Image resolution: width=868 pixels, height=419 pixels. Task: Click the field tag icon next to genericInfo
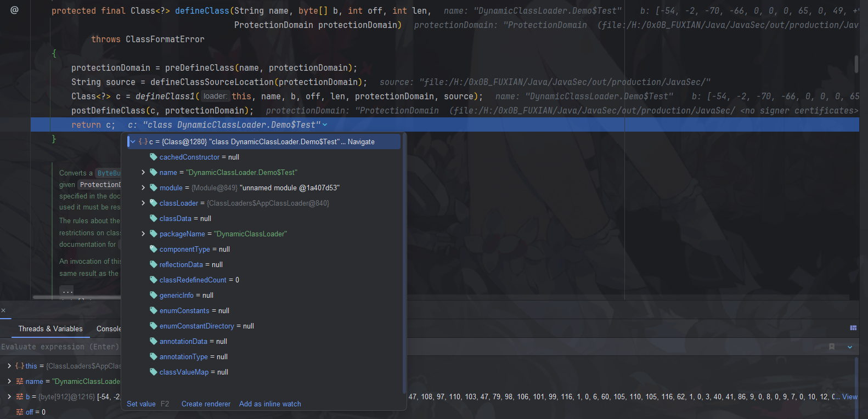[154, 295]
